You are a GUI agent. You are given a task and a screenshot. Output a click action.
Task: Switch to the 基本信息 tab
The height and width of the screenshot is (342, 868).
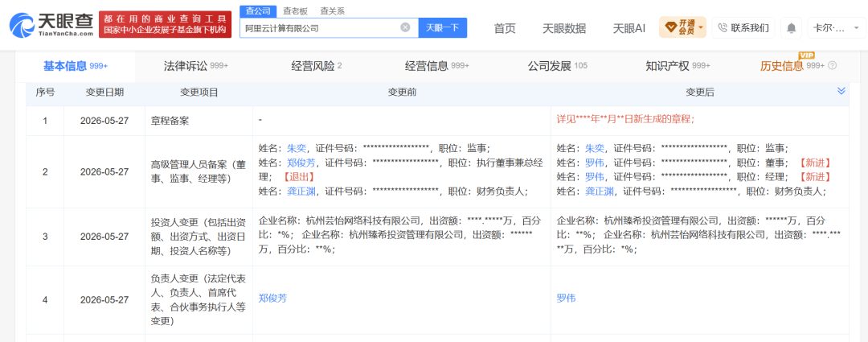pyautogui.click(x=76, y=65)
